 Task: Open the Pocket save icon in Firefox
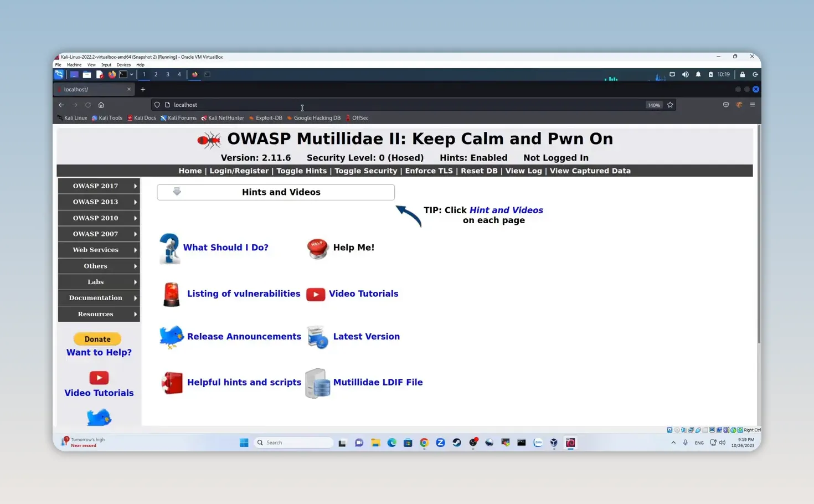pos(726,105)
